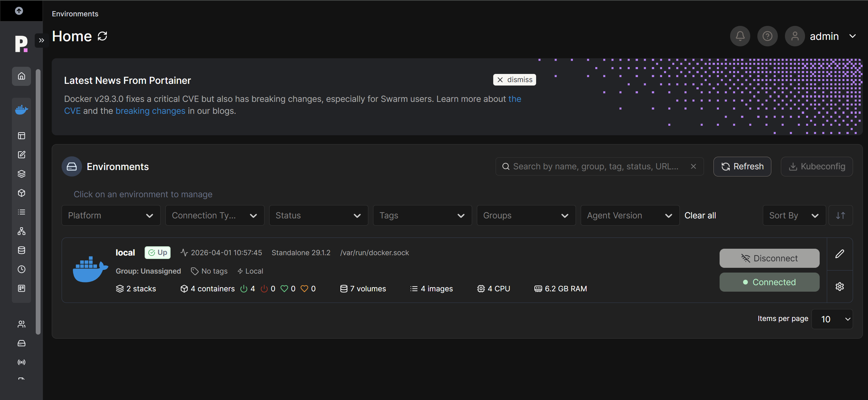Click the Home icon in sidebar
The width and height of the screenshot is (868, 400).
[21, 76]
